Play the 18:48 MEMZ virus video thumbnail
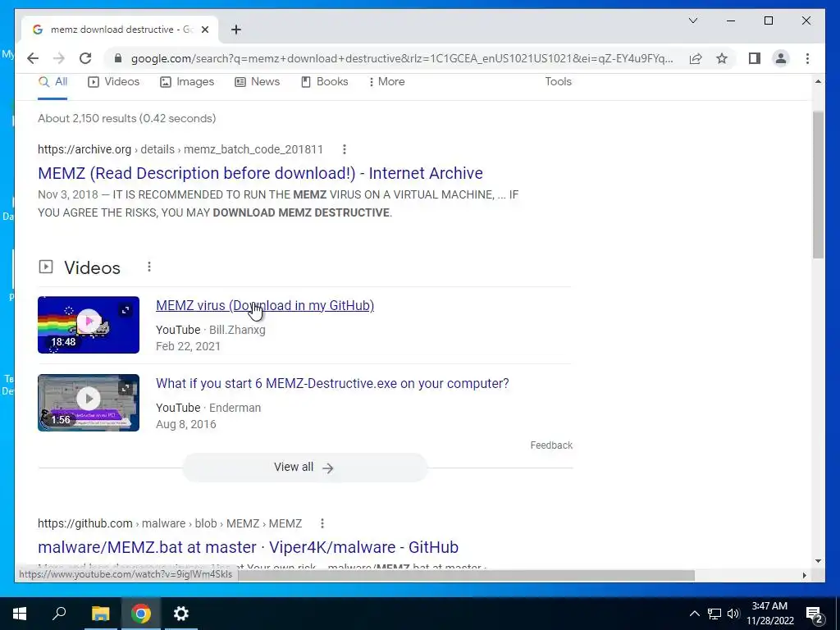 click(x=89, y=325)
